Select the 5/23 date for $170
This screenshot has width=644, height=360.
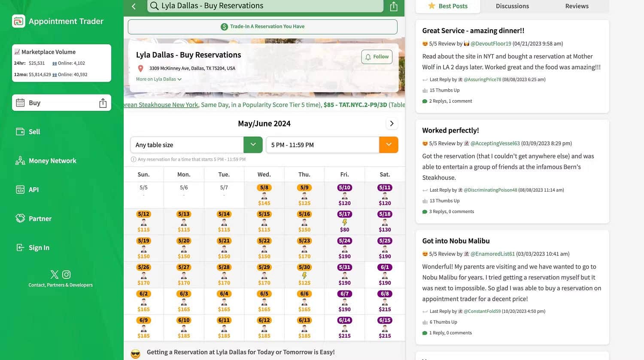[x=304, y=248]
